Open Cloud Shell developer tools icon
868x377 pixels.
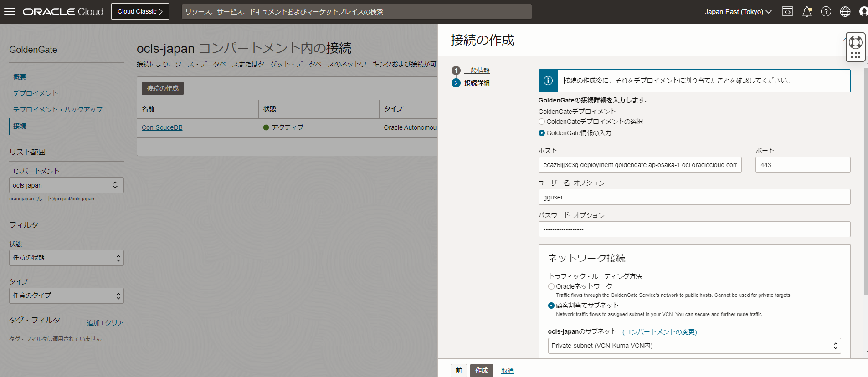click(787, 11)
